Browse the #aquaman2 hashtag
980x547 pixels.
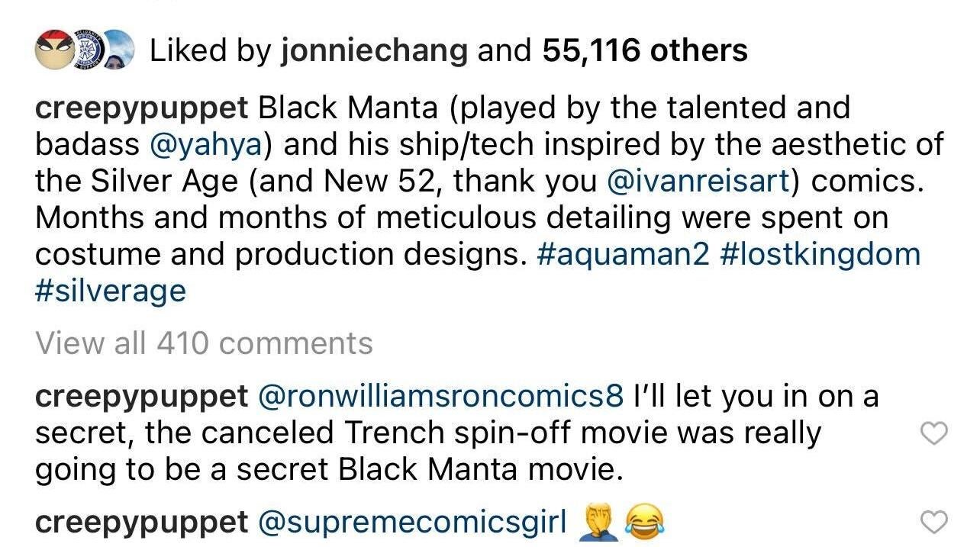pyautogui.click(x=623, y=254)
